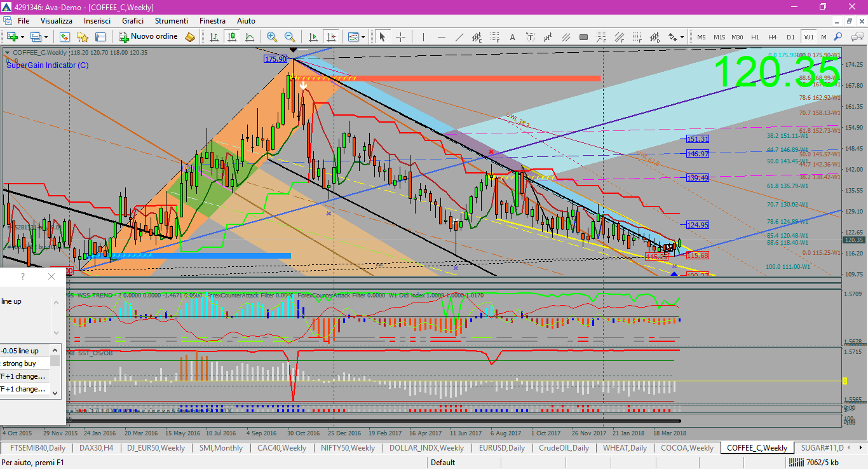Open the Market Watch window icon
Viewport: 868px width, 469px height.
click(x=65, y=37)
